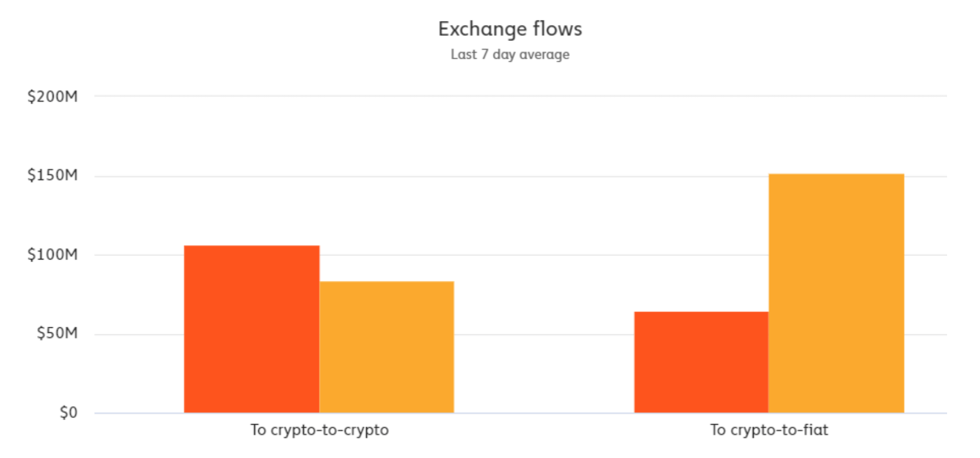Screen dimensions: 980x458
Task: Click the $0 y-axis label
Action: [68, 413]
